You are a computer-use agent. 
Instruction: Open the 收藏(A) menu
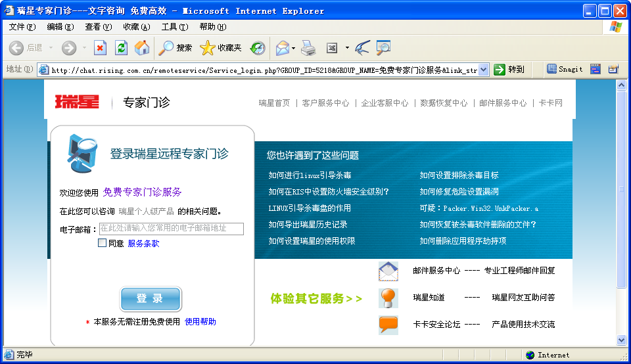(x=137, y=27)
